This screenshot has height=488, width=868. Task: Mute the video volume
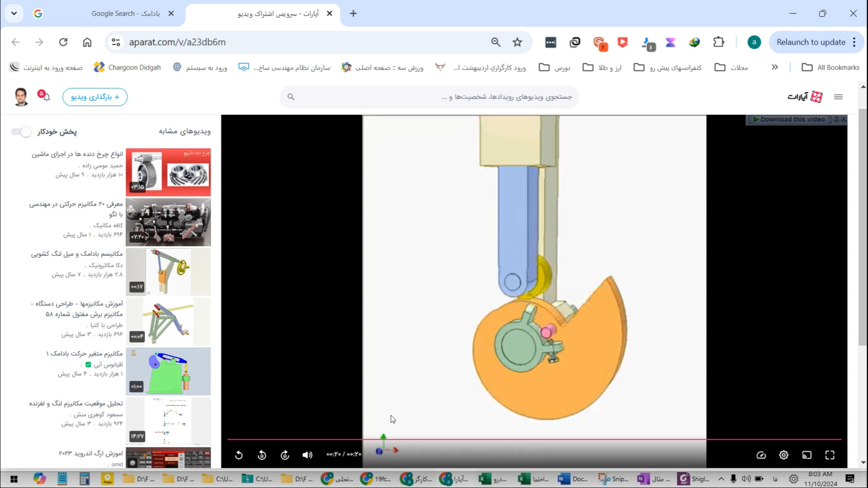pos(307,455)
